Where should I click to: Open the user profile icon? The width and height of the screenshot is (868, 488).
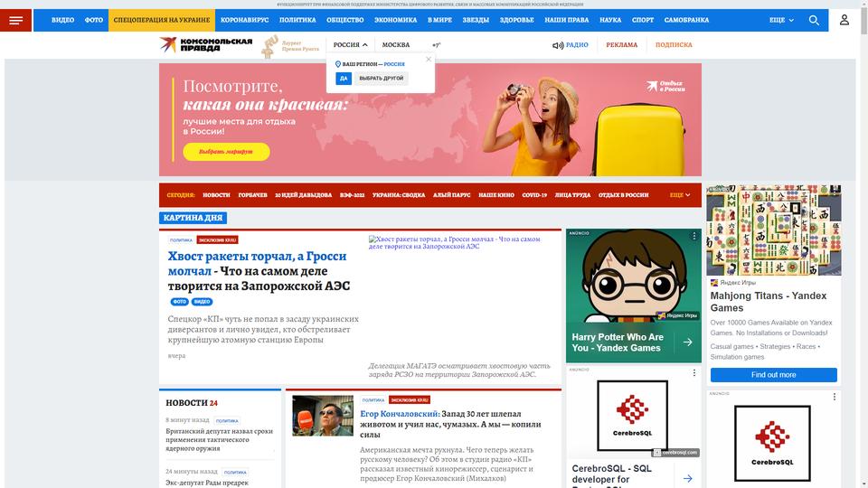point(844,20)
